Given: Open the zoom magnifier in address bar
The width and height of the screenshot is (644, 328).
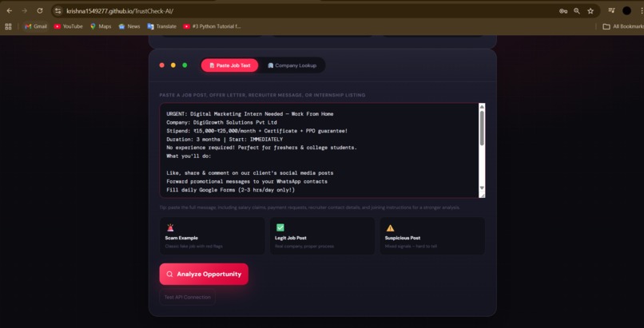Looking at the screenshot, I should 577,11.
